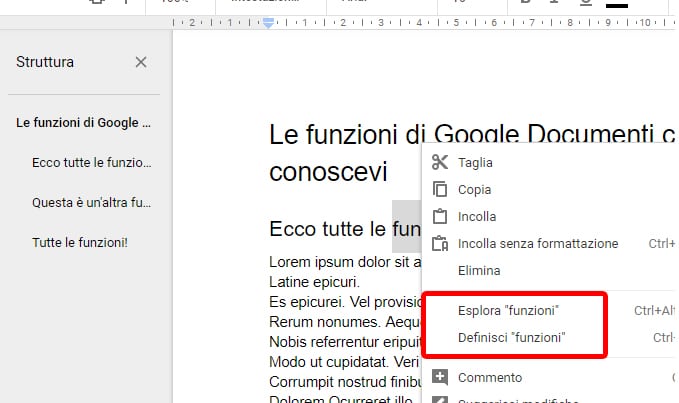Jump to "Ecco tutte le funzio..." outline entry
This screenshot has height=403, width=679.
tap(91, 162)
